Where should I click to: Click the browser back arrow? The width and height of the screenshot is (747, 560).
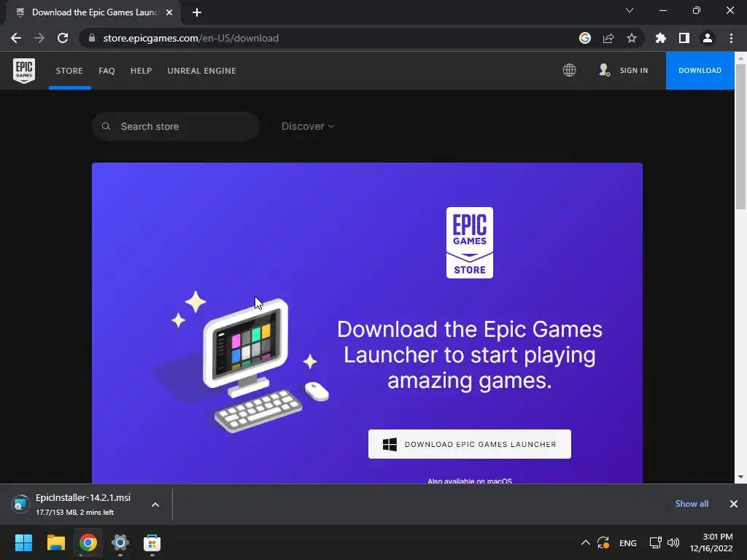pos(16,38)
